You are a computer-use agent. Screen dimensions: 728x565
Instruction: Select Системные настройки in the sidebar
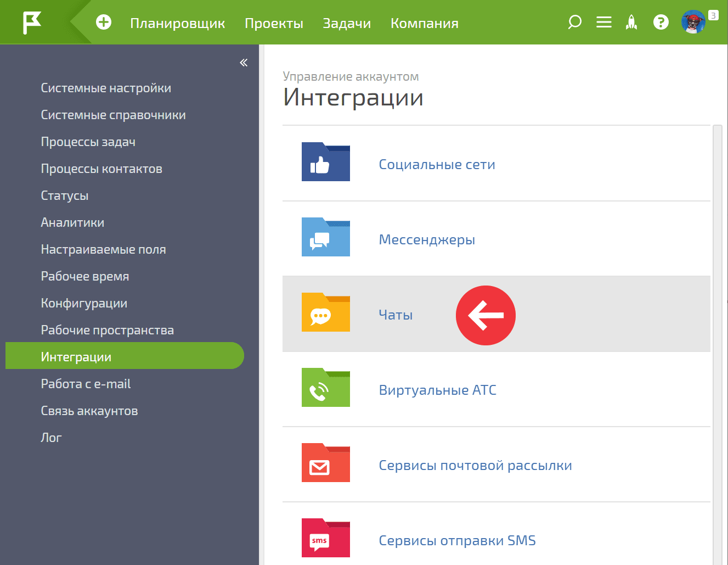pyautogui.click(x=106, y=88)
